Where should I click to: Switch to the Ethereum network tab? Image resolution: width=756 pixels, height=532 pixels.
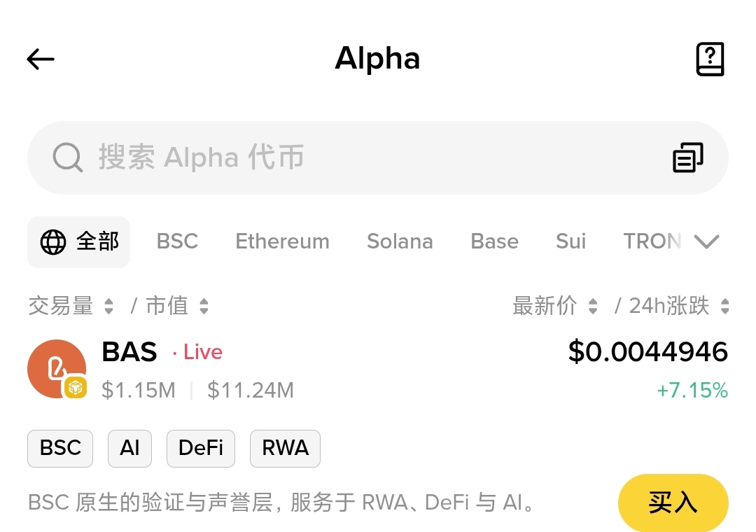click(282, 241)
